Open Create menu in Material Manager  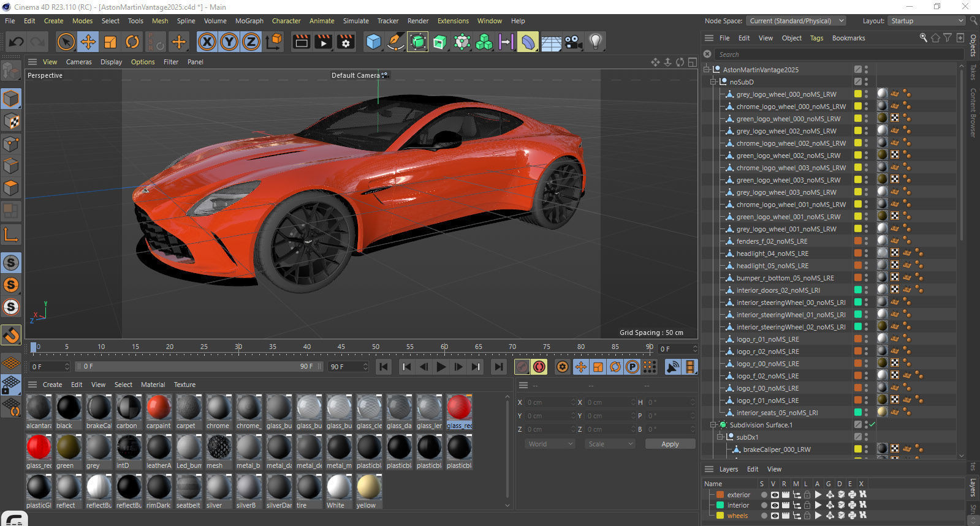[52, 385]
